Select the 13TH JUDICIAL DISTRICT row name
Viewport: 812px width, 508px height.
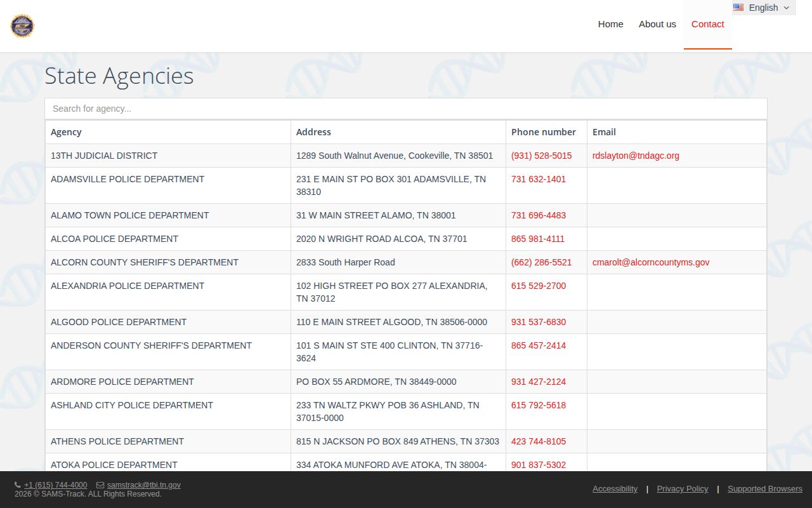click(x=104, y=156)
